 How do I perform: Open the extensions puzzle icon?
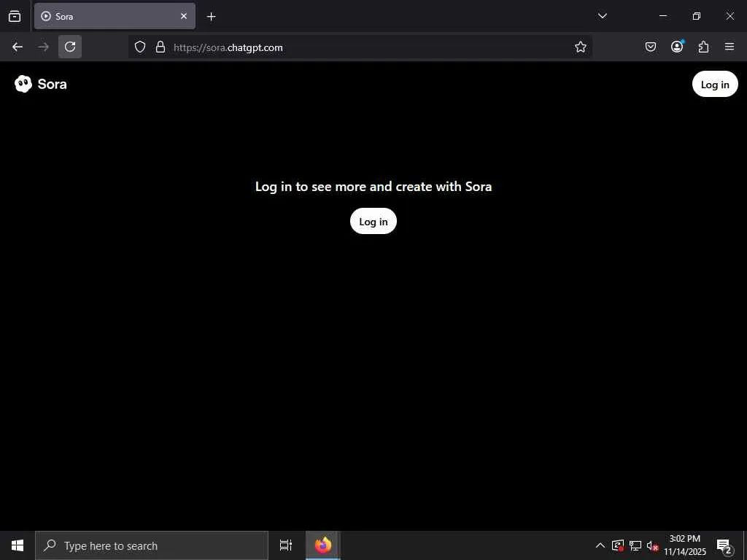704,47
